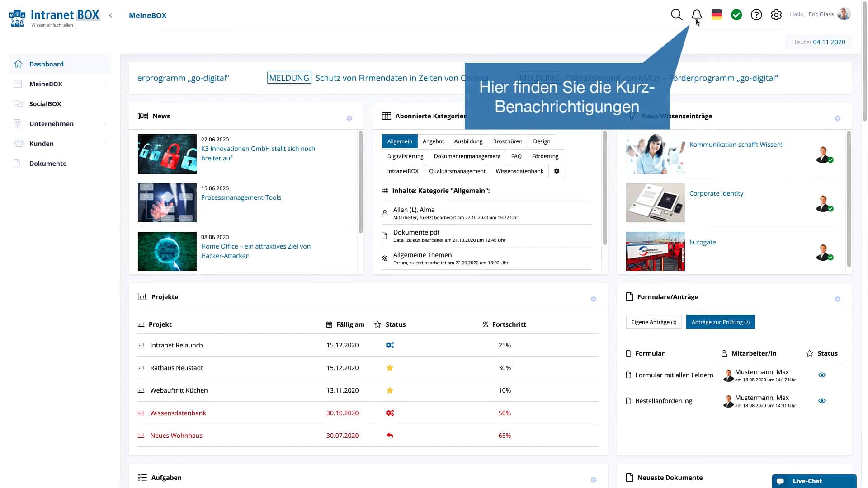This screenshot has height=488, width=868.
Task: Open settings gear in top bar
Action: click(x=776, y=15)
